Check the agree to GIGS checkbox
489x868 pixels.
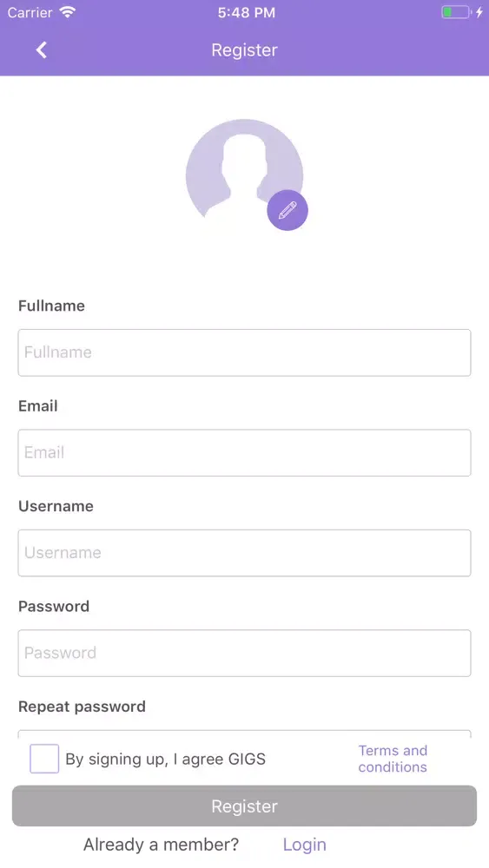tap(44, 759)
